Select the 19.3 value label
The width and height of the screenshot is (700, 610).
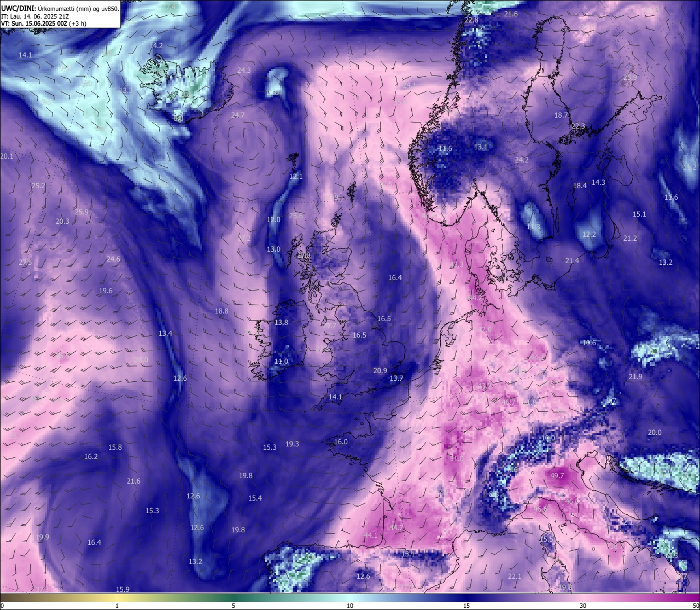[292, 444]
